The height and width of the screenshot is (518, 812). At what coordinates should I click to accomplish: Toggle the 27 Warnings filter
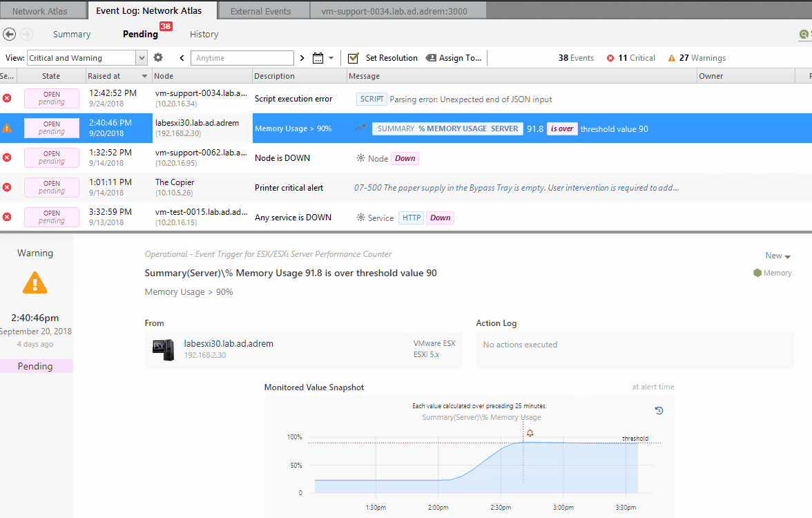coord(697,58)
